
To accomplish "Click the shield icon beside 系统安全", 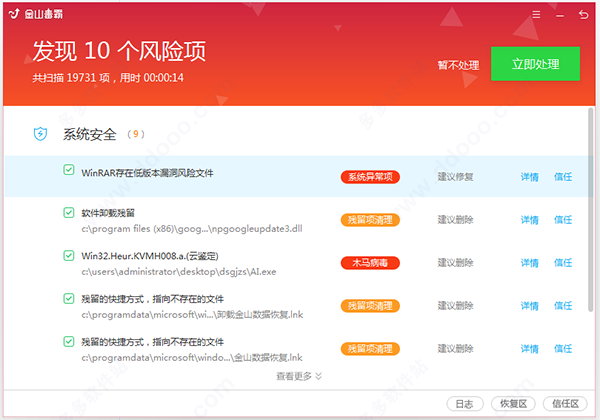I will (40, 134).
